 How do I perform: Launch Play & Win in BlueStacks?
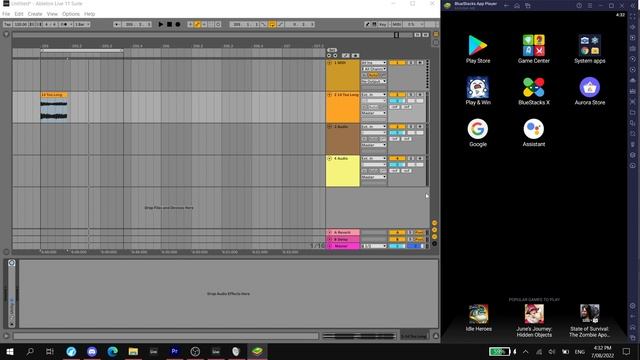tap(478, 91)
